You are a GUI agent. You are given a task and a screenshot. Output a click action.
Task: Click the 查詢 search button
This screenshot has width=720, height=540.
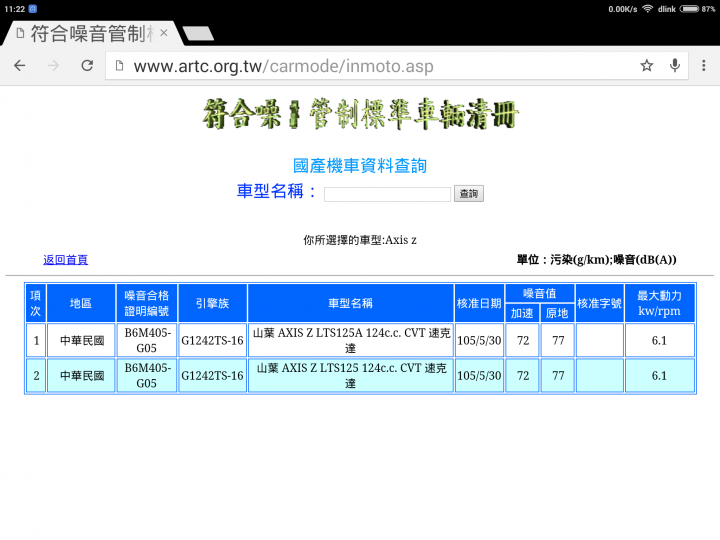[469, 193]
